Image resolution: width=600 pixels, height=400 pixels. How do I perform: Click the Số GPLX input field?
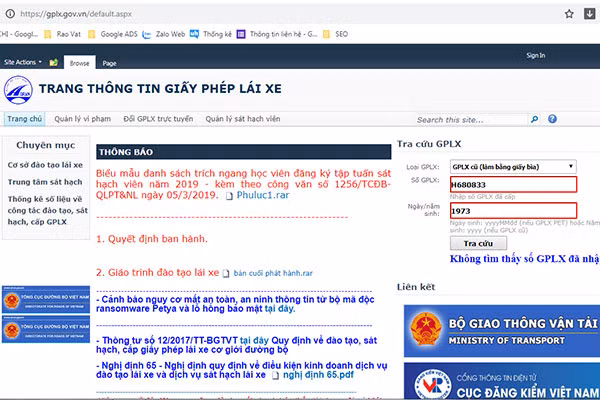pos(513,184)
